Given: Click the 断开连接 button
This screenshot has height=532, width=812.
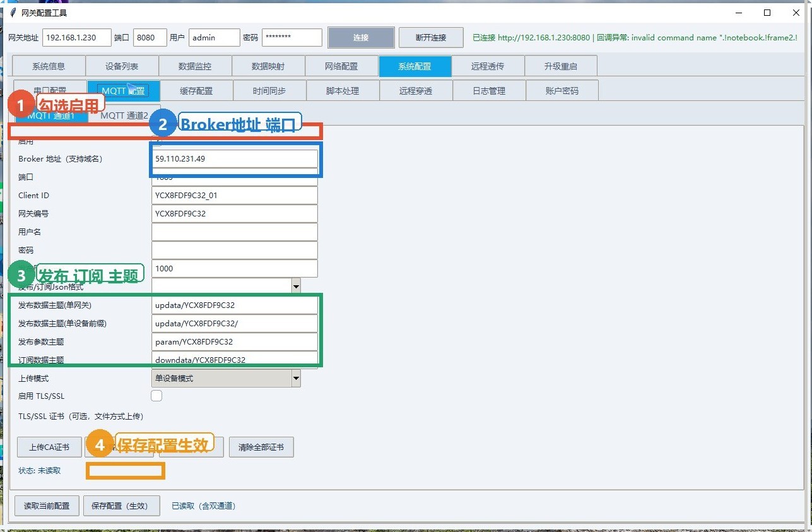Looking at the screenshot, I should coord(431,37).
